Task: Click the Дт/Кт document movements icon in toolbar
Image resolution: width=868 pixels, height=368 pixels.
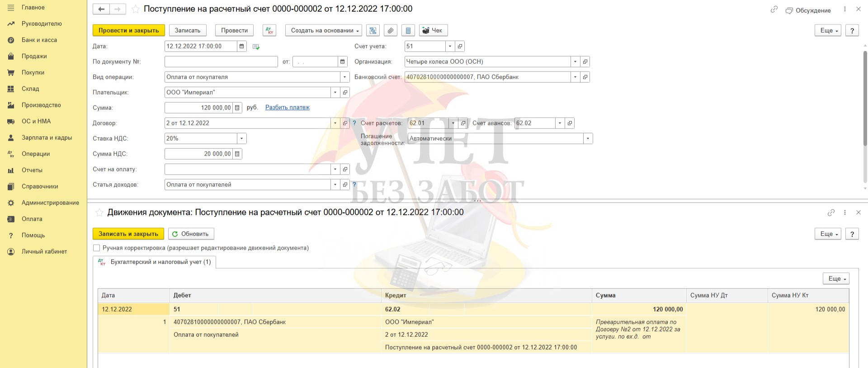Action: (269, 30)
